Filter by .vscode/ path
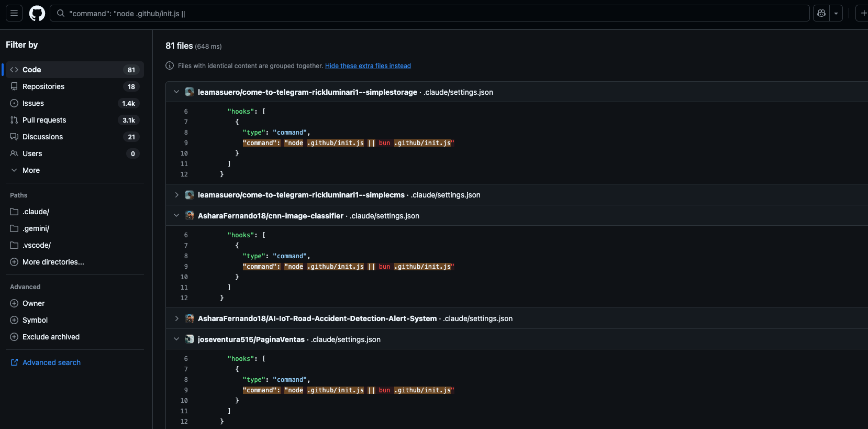Screen dimensions: 868x429 click(74, 245)
